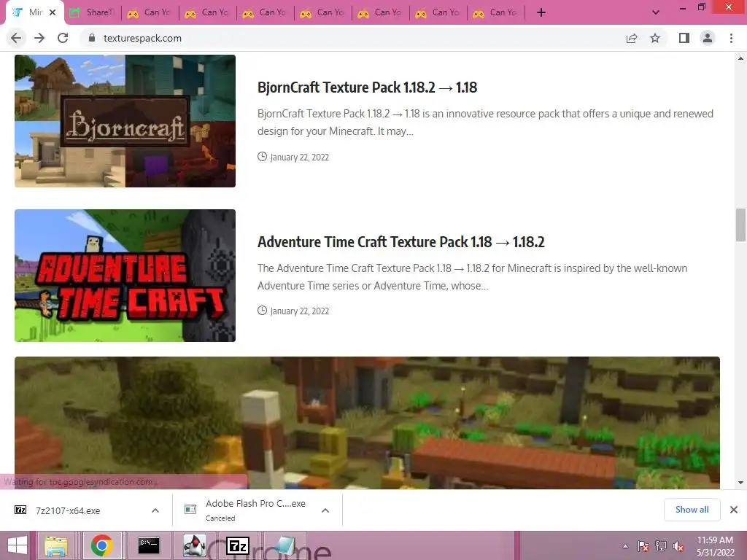Expand options for the Adobe Flash Pro download

pyautogui.click(x=325, y=510)
